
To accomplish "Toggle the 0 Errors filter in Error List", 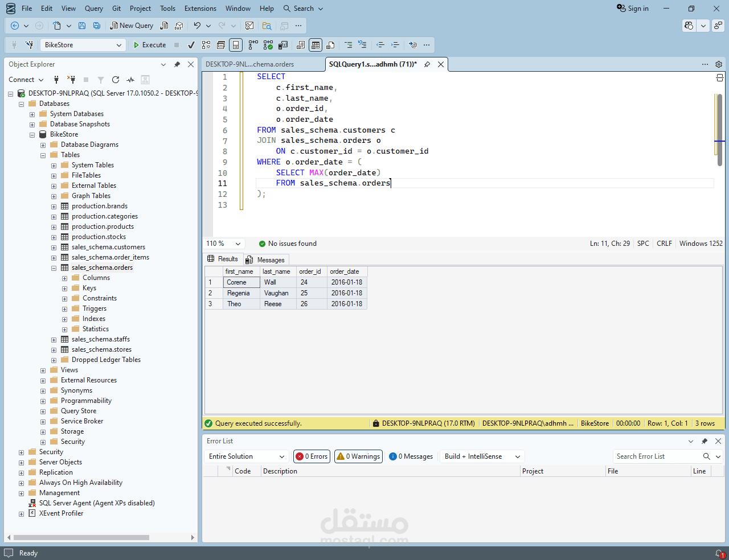I will (x=311, y=456).
